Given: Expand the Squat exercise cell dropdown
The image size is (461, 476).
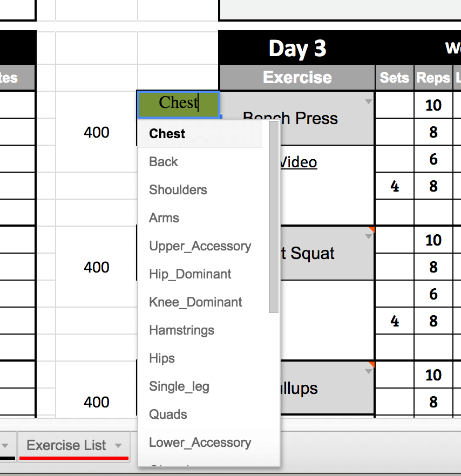Looking at the screenshot, I should coord(369,236).
